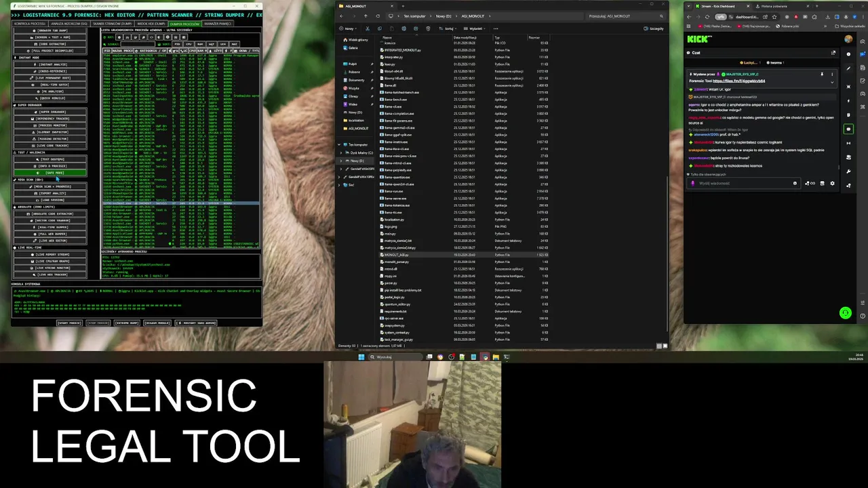Click EXTREME DUMP button
868x488 pixels.
[127, 323]
